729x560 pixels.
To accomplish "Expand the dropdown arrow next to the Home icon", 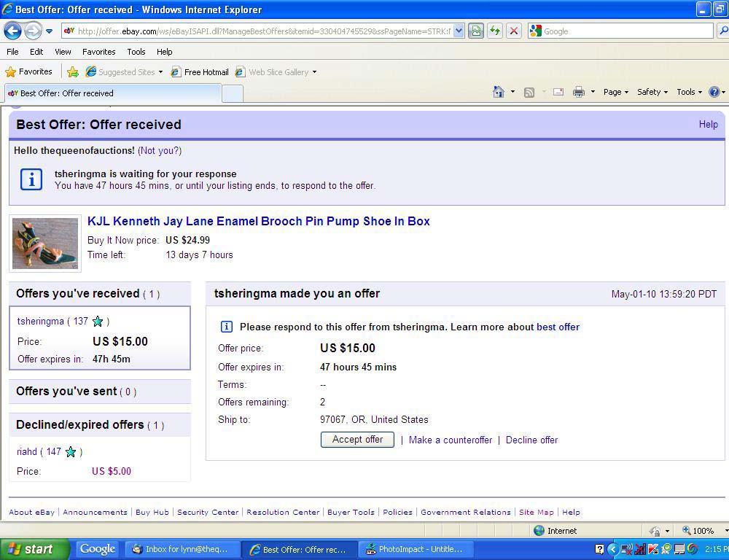I will [x=512, y=92].
